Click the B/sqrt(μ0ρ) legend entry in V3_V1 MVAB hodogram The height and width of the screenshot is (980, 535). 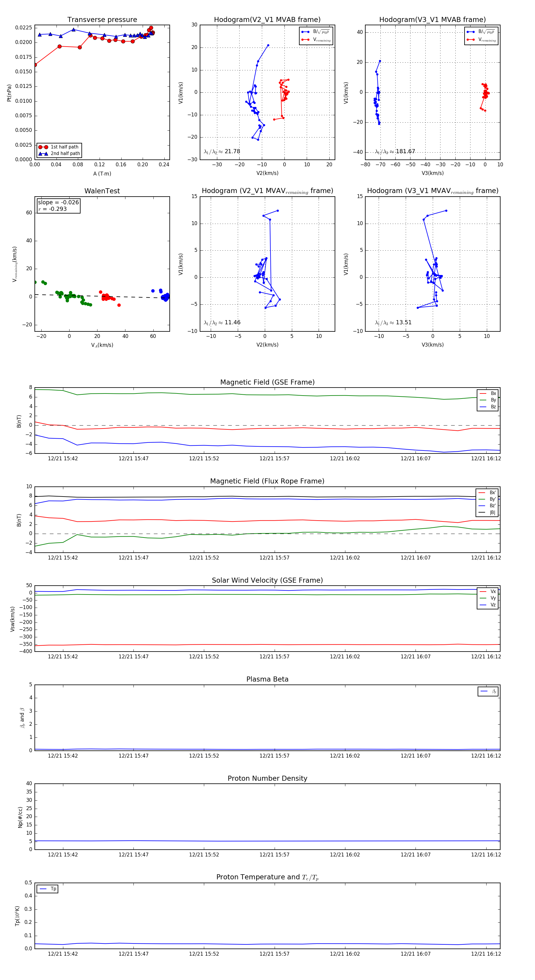point(481,32)
